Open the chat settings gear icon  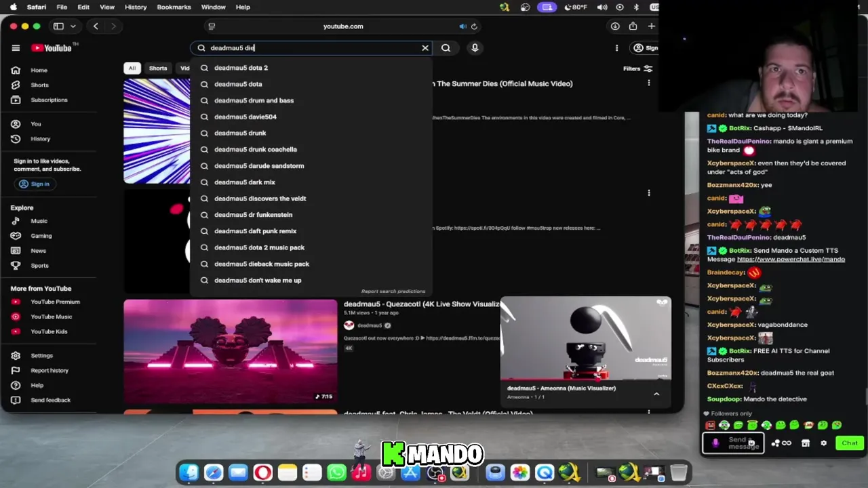click(x=823, y=443)
